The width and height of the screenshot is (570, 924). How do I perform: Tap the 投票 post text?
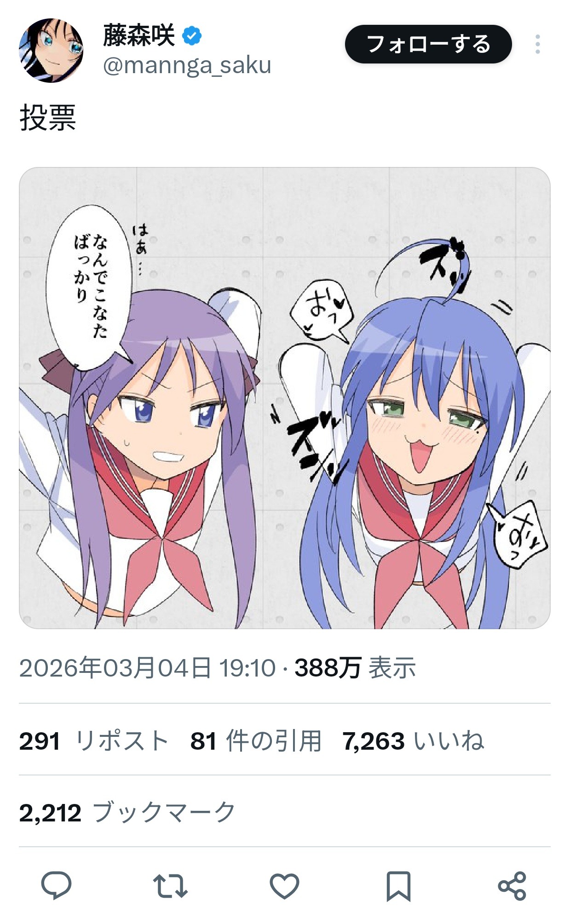point(48,118)
